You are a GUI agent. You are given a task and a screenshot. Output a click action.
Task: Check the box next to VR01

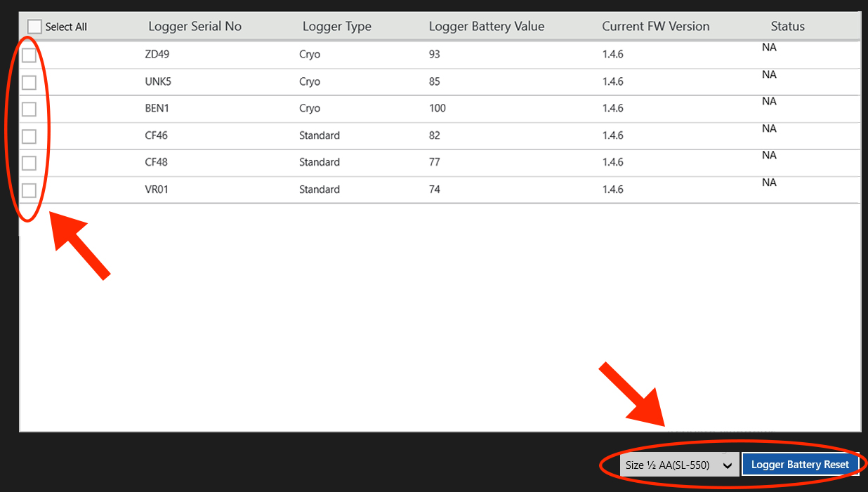(x=29, y=190)
